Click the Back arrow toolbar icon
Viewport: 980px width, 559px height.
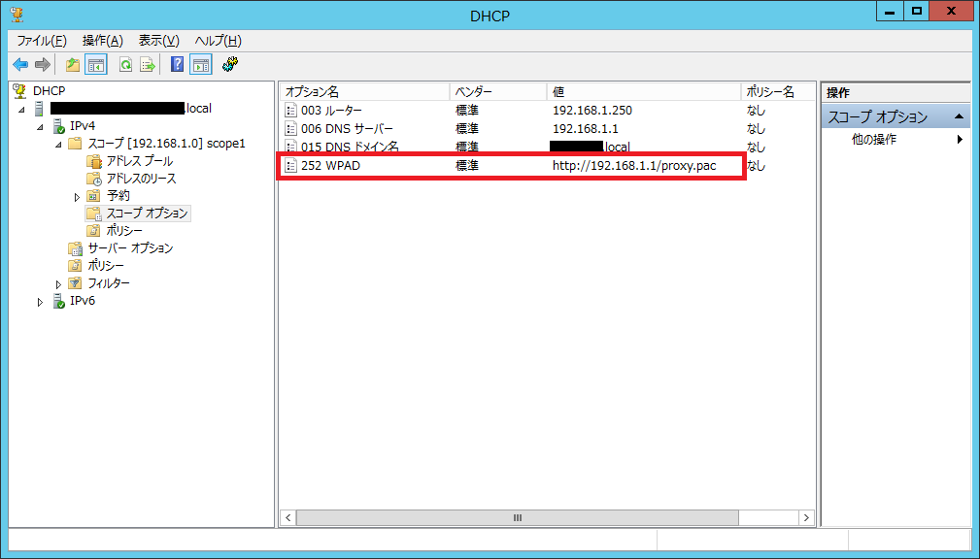click(20, 64)
